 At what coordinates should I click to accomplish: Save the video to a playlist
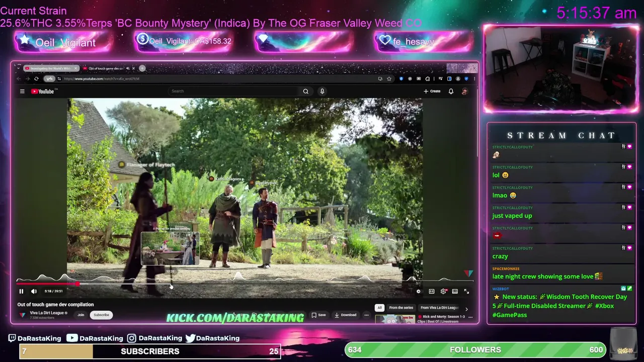pyautogui.click(x=318, y=315)
